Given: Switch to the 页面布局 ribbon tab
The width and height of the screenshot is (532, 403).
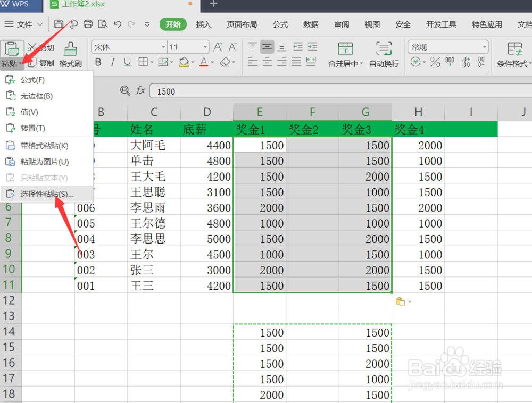Looking at the screenshot, I should [242, 24].
